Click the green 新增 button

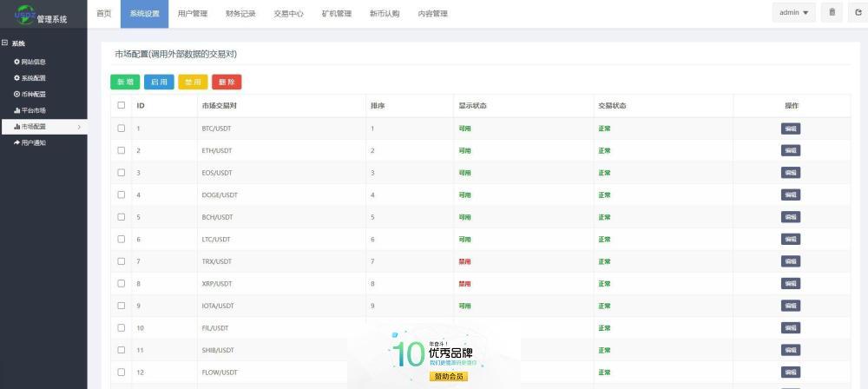pos(125,82)
